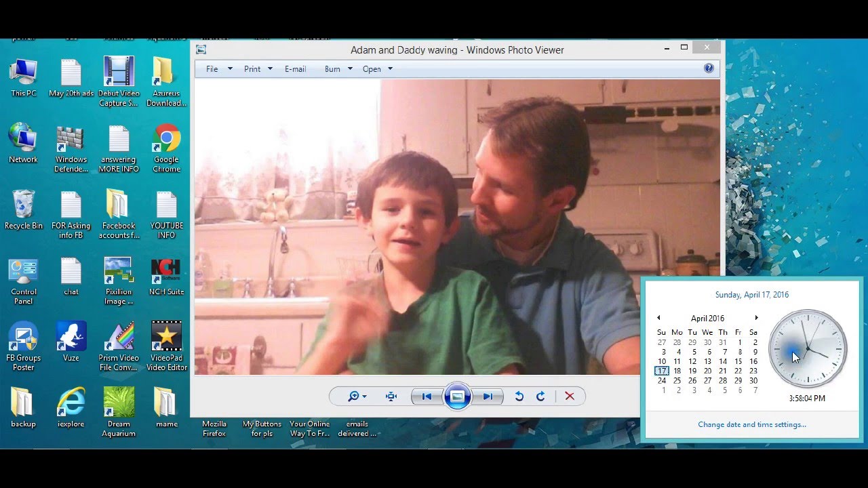
Task: Expand the Burn dropdown arrow
Action: point(350,69)
